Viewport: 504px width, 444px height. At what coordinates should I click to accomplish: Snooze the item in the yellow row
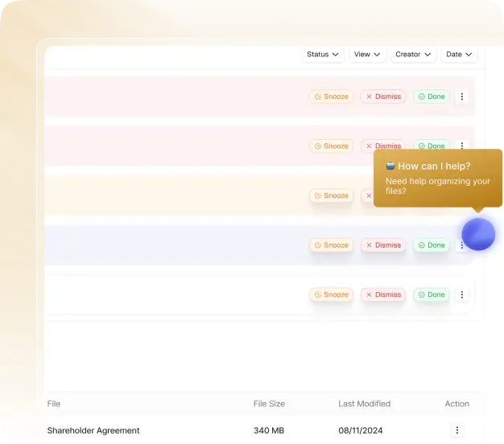332,195
